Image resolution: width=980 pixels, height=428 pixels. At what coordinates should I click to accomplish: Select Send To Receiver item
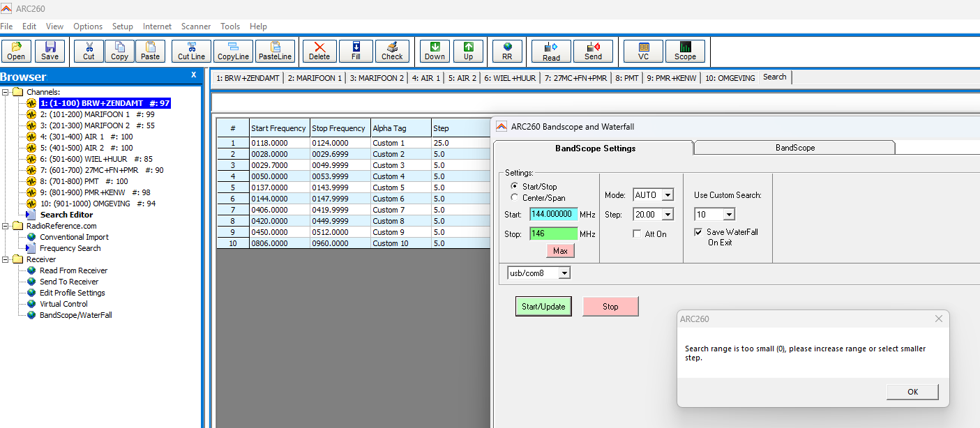pyautogui.click(x=69, y=282)
